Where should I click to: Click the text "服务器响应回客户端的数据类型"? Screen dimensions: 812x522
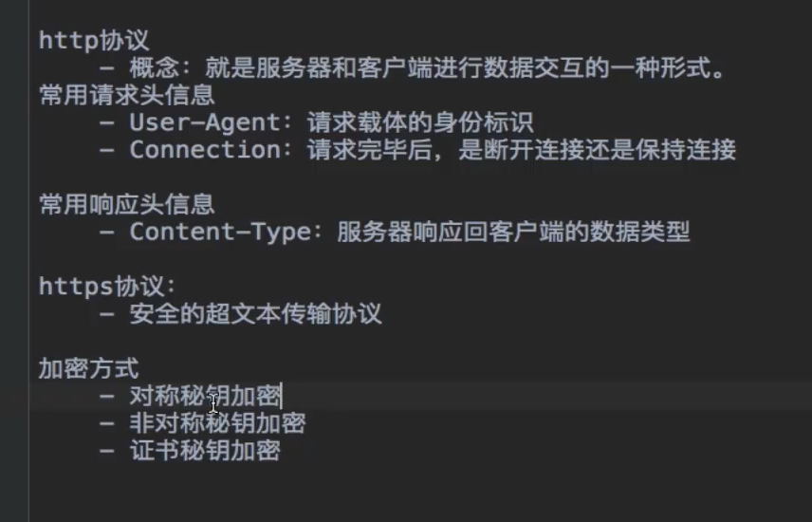tap(513, 232)
